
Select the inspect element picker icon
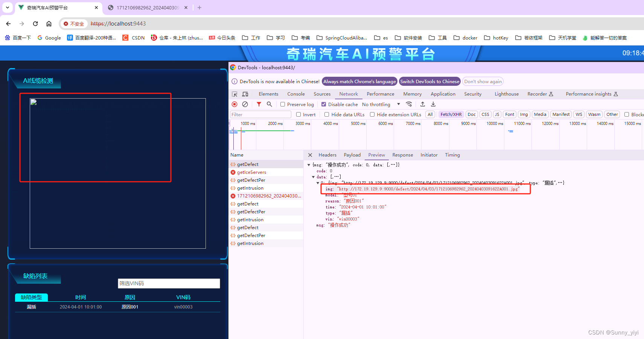[234, 94]
